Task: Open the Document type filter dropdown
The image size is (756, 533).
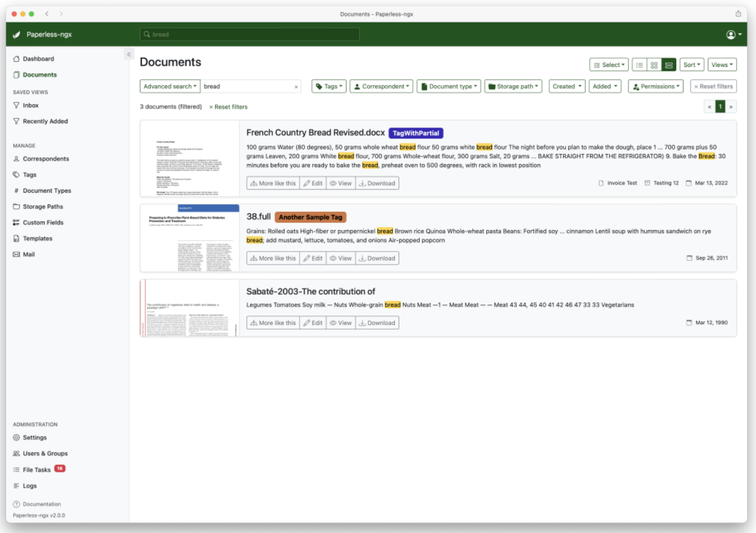Action: (x=449, y=86)
